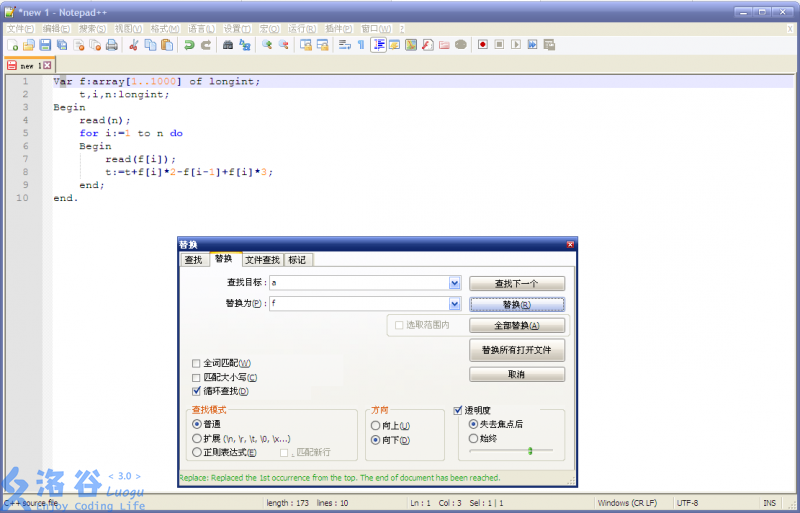The image size is (800, 513).
Task: Click the Run macro multiple times icon
Action: click(533, 45)
